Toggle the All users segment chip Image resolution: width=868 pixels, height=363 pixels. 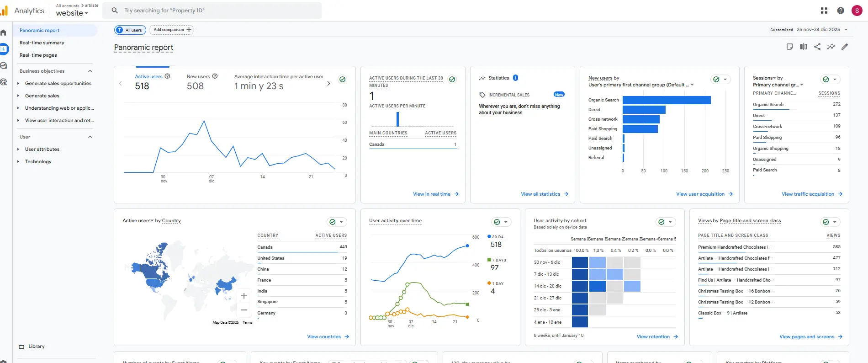pyautogui.click(x=130, y=30)
